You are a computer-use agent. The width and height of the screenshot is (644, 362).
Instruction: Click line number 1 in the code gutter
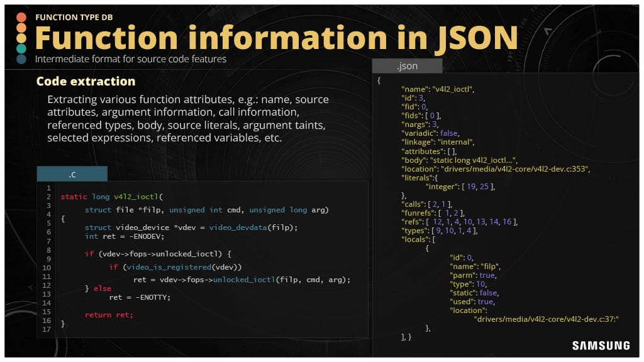pos(48,188)
